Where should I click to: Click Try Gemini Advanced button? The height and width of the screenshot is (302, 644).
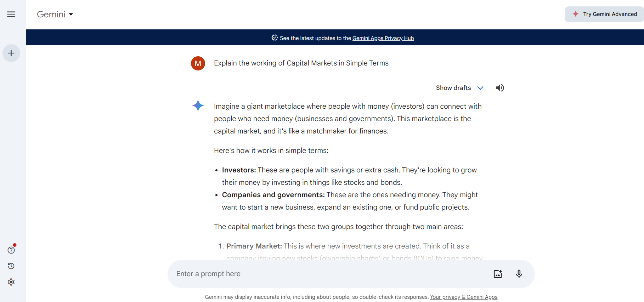pyautogui.click(x=605, y=14)
